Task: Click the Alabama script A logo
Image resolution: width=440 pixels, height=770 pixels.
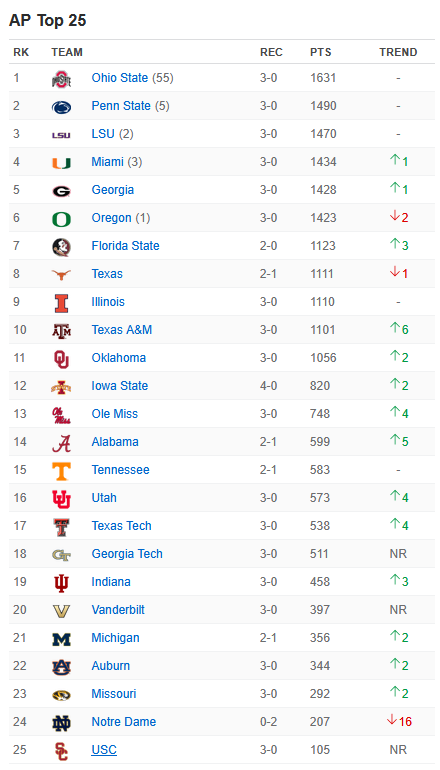Action: pyautogui.click(x=61, y=442)
